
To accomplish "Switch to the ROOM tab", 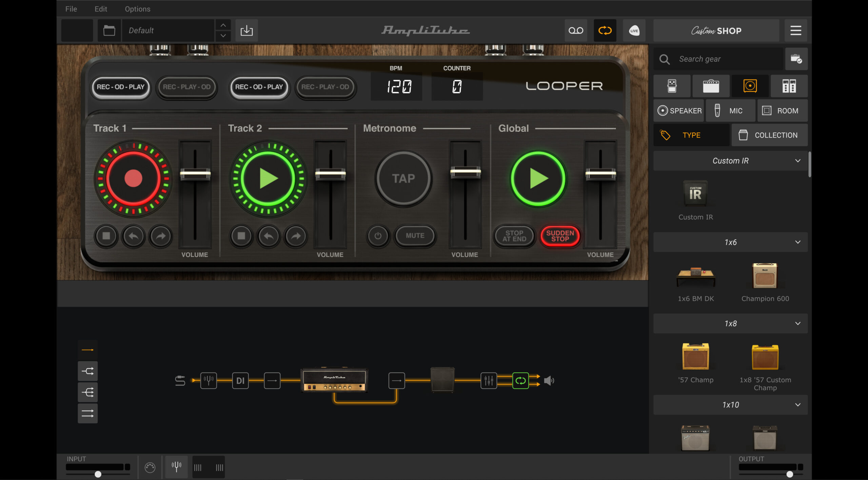I will pos(783,111).
